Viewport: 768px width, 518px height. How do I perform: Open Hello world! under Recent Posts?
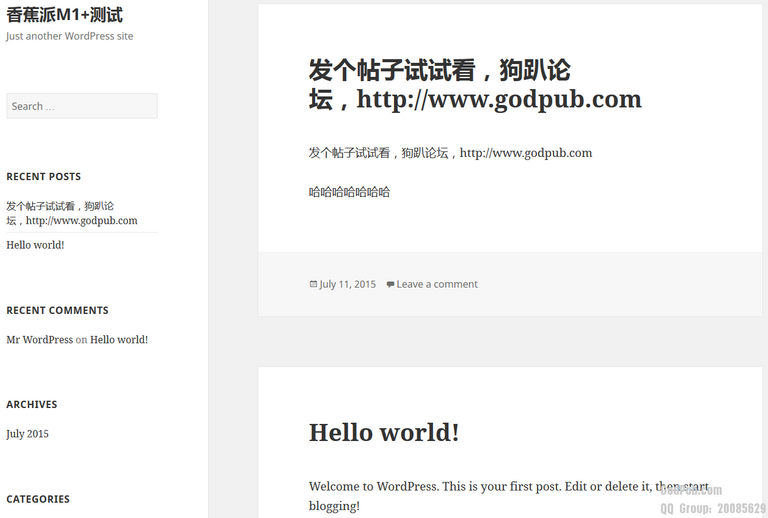(35, 245)
